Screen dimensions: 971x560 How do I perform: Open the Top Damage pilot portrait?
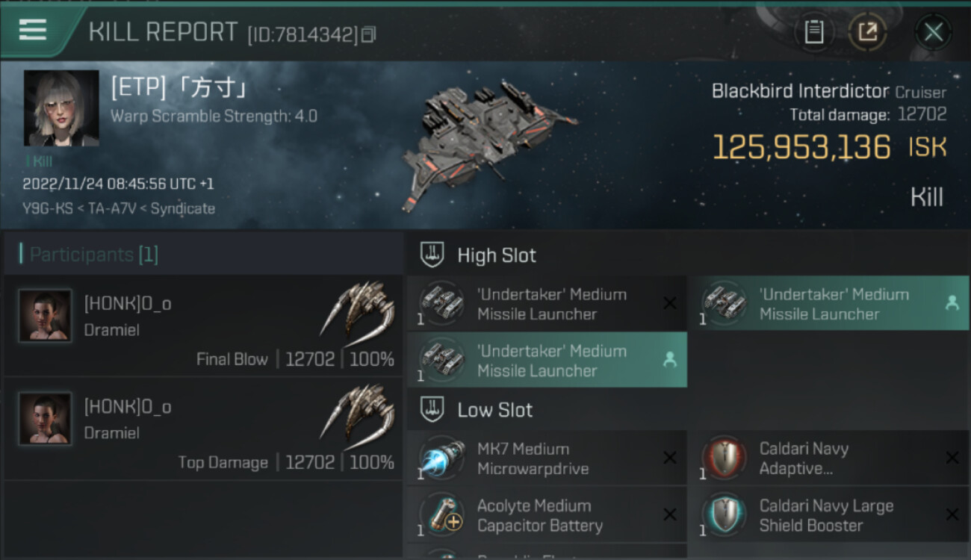[46, 419]
